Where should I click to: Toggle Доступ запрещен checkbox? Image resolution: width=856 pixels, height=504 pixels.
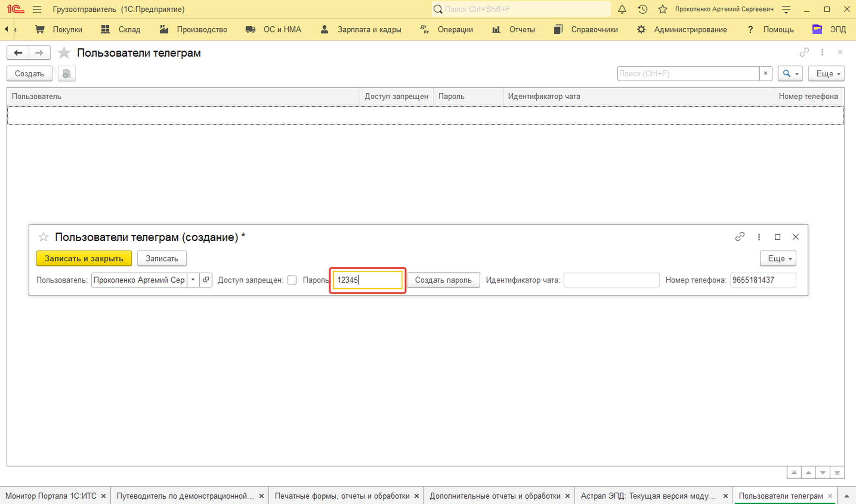(292, 280)
